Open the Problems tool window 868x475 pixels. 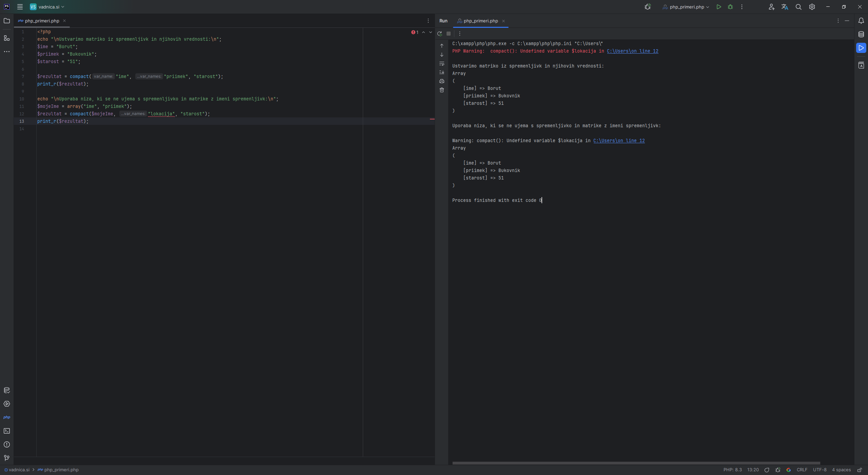[7, 444]
